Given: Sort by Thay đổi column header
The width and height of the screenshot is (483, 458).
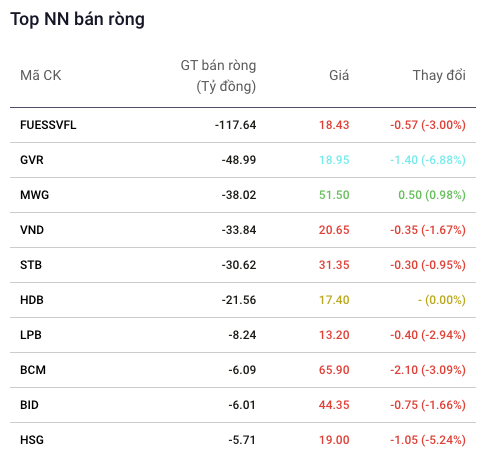Looking at the screenshot, I should coord(439,75).
